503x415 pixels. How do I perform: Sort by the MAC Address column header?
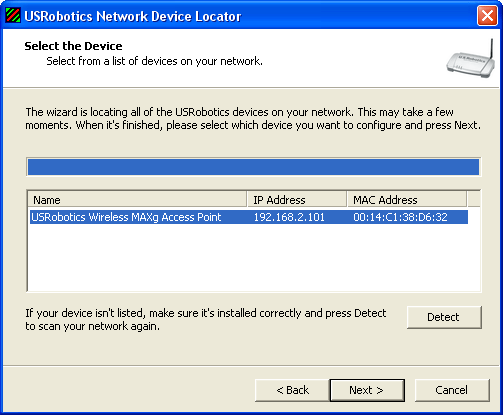(407, 199)
